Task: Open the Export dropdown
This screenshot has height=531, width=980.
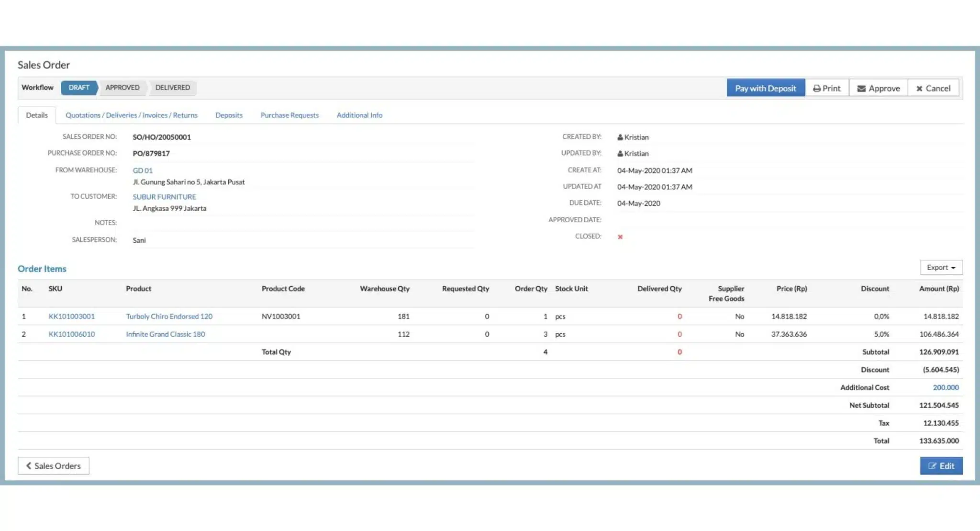Action: (941, 268)
